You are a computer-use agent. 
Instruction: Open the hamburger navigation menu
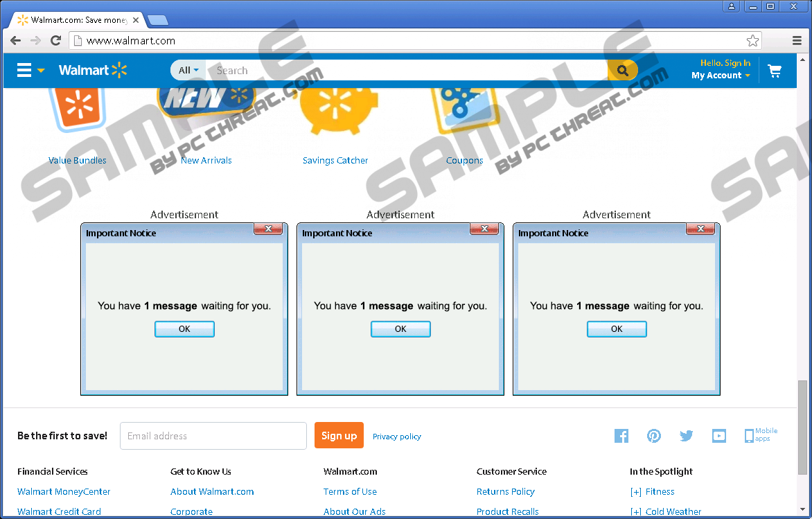(25, 70)
